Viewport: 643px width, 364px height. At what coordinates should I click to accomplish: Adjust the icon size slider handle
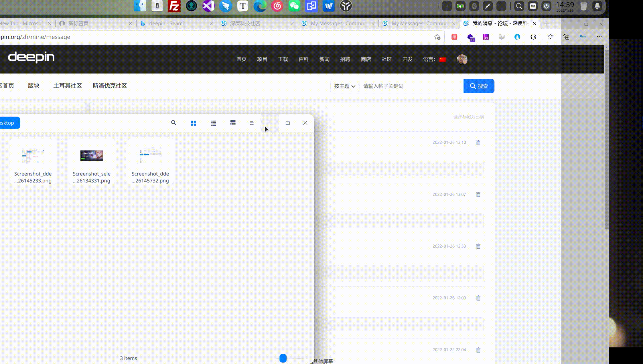pyautogui.click(x=283, y=358)
